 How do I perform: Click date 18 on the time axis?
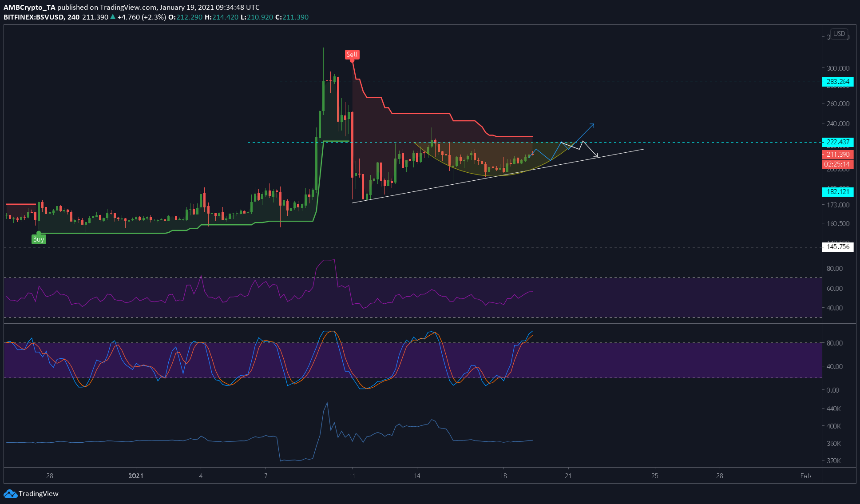pyautogui.click(x=503, y=476)
